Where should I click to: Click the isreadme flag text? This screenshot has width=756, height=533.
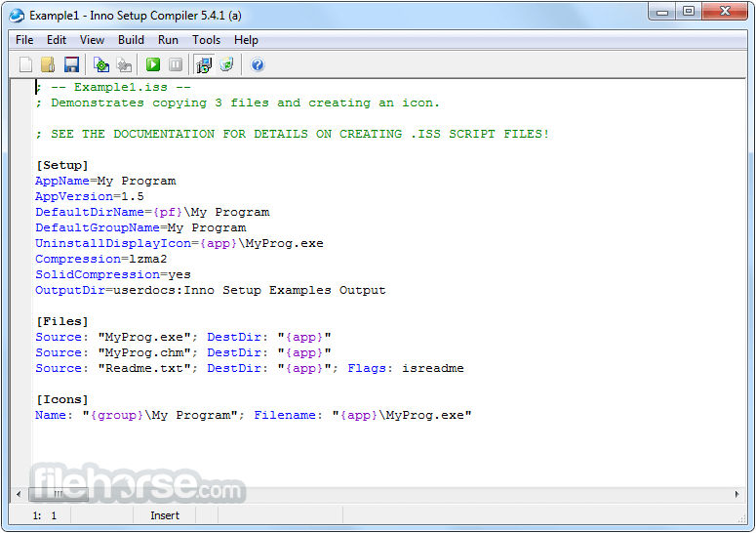click(x=433, y=369)
